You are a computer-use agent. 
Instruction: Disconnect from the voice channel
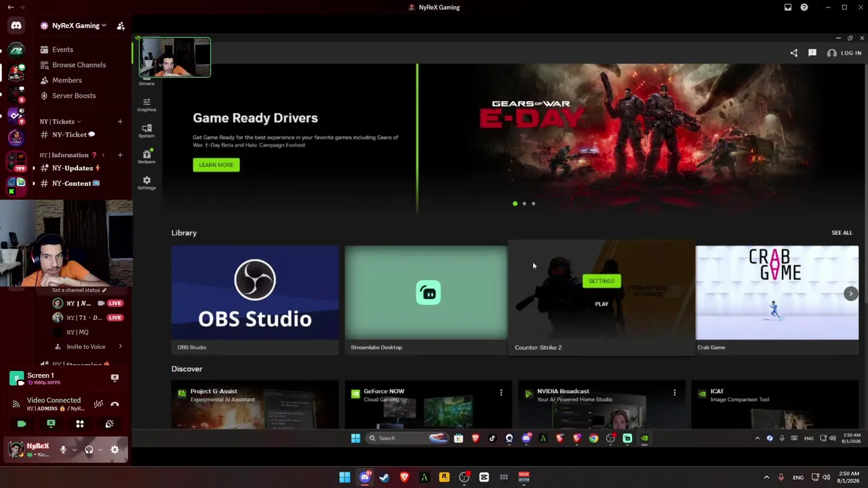(x=115, y=404)
